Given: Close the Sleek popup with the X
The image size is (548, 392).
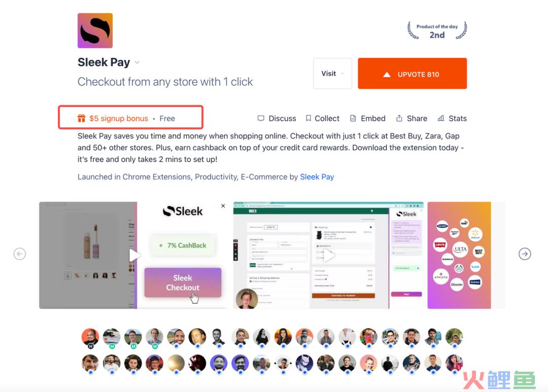Looking at the screenshot, I should [223, 206].
